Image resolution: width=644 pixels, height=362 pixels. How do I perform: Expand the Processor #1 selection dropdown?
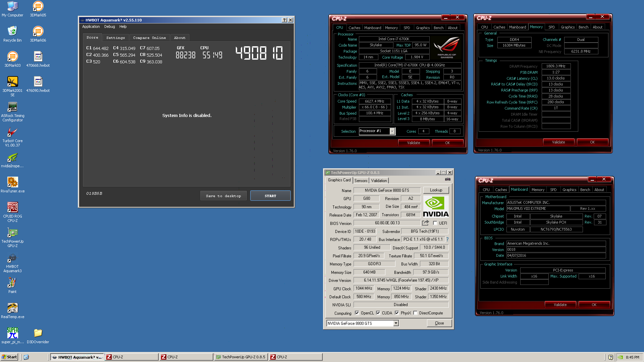click(392, 131)
